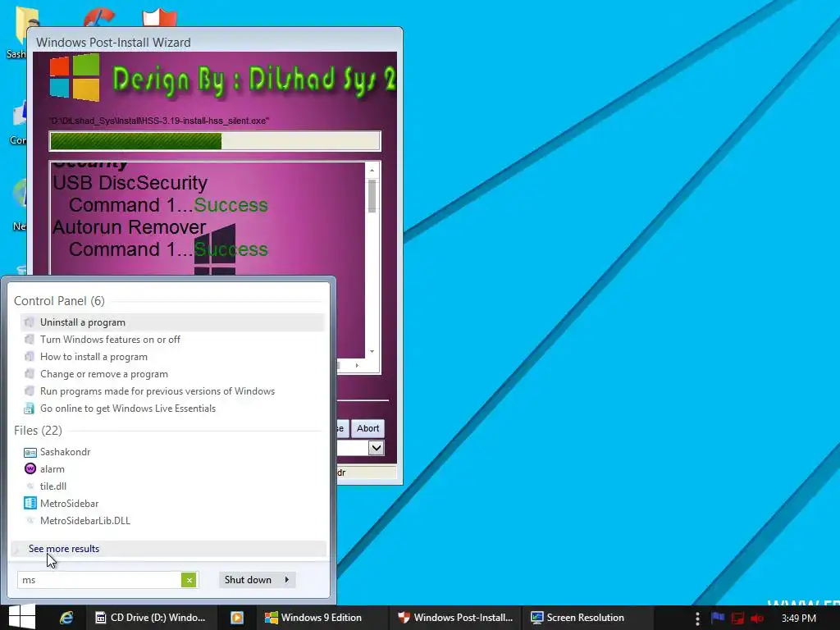Image resolution: width=840 pixels, height=630 pixels.
Task: Click the Files (22) group header
Action: (x=38, y=430)
